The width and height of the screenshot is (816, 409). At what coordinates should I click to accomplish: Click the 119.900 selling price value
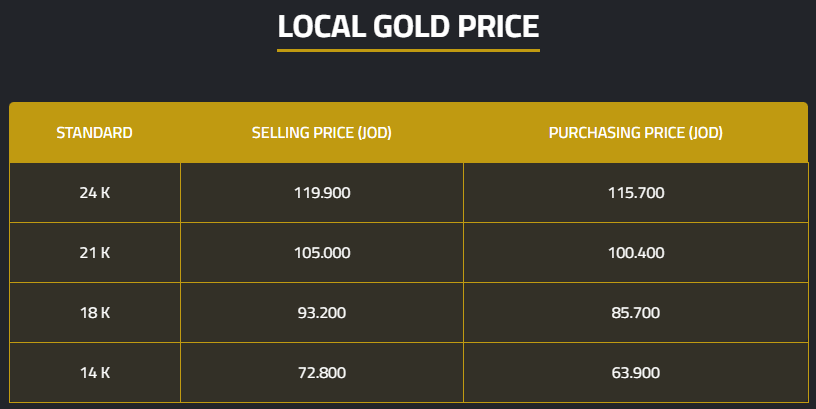(x=321, y=193)
